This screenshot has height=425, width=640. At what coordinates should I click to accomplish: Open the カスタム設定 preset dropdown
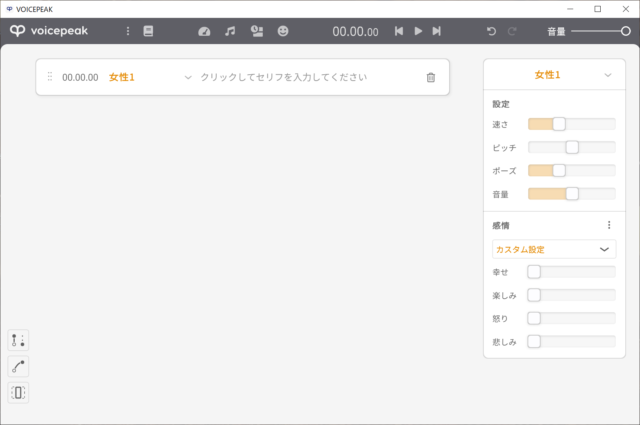[554, 249]
